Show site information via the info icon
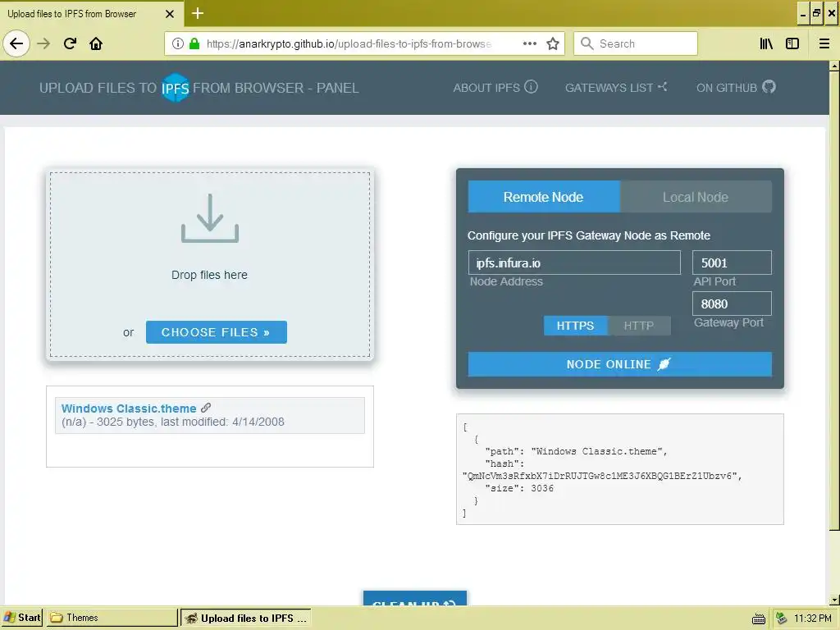Image resolution: width=840 pixels, height=630 pixels. pyautogui.click(x=178, y=43)
